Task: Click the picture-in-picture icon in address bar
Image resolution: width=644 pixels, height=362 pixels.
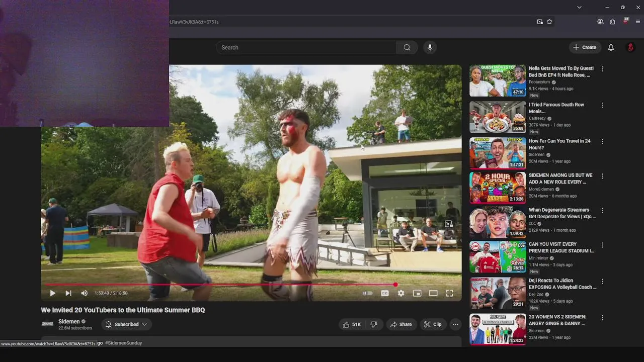Action: [x=540, y=22]
